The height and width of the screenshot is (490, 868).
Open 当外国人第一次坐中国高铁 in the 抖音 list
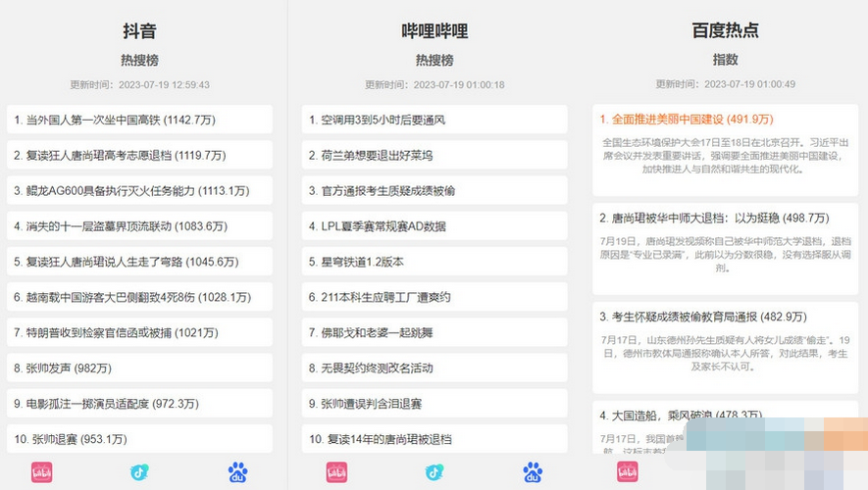[x=139, y=120]
